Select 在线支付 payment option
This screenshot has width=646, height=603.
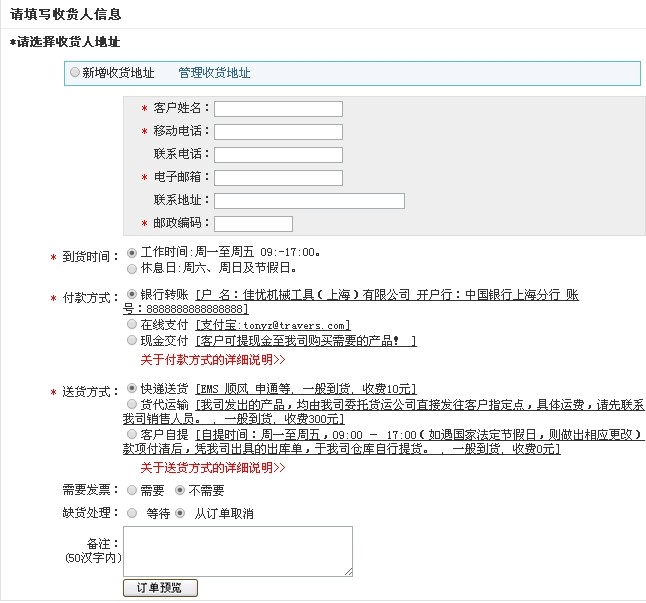pos(132,325)
